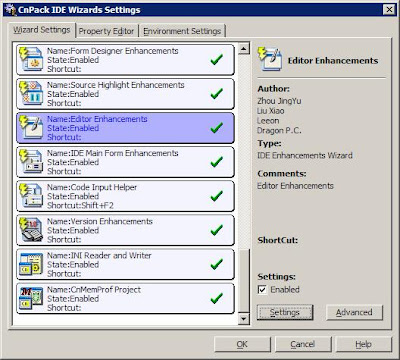Click author name Liu Xiao

(x=271, y=111)
